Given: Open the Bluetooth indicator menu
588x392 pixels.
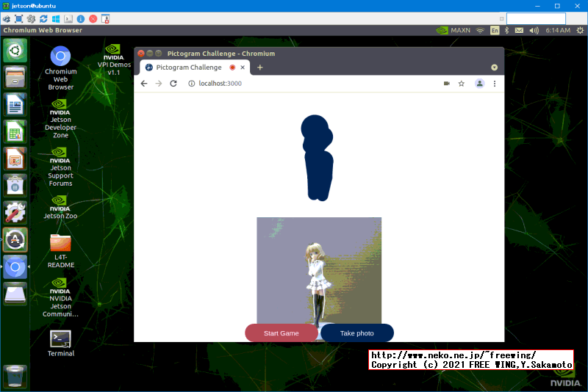Looking at the screenshot, I should (x=506, y=30).
